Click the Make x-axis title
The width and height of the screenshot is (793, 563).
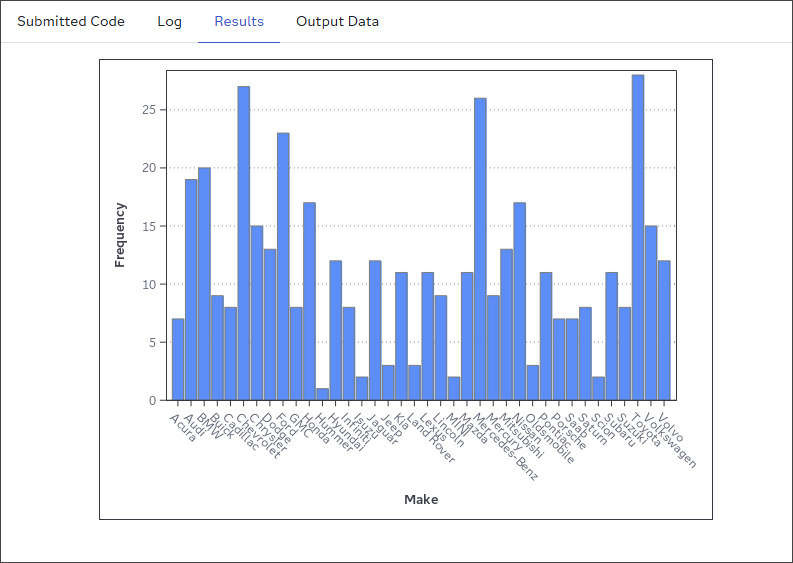(x=421, y=500)
